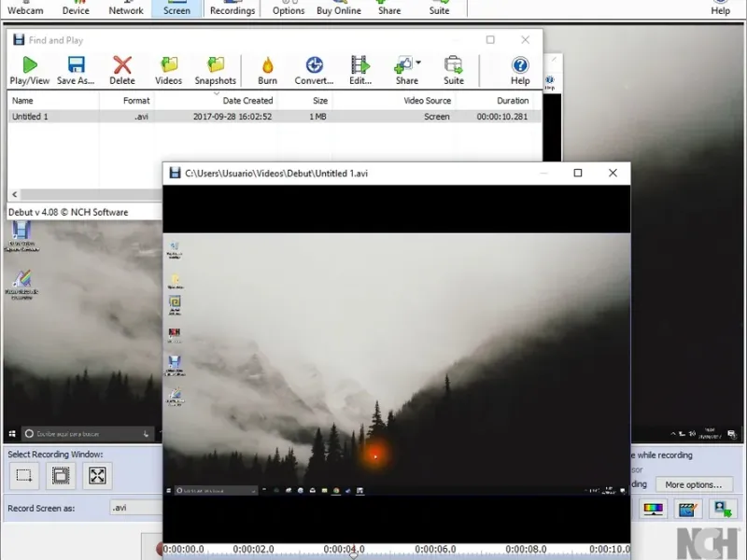Sort recordings by Format column header
The width and height of the screenshot is (747, 560).
tap(127, 101)
